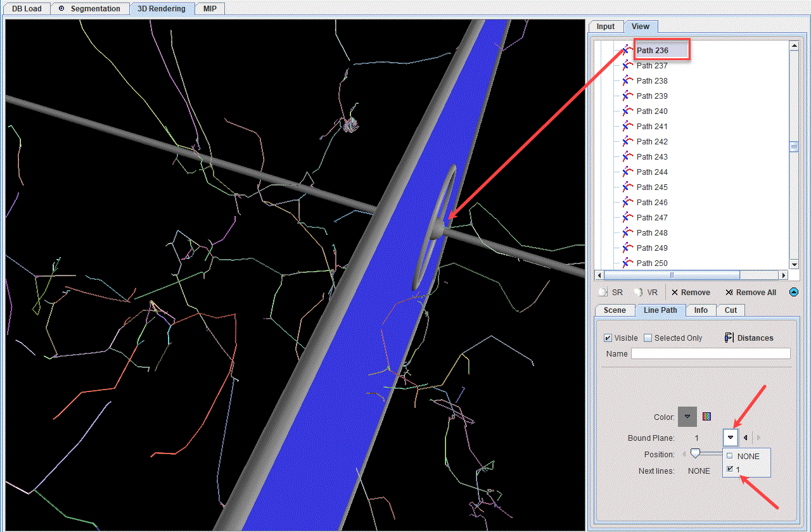The height and width of the screenshot is (532, 811).
Task: Click the SR surface rendering icon
Action: coord(603,293)
